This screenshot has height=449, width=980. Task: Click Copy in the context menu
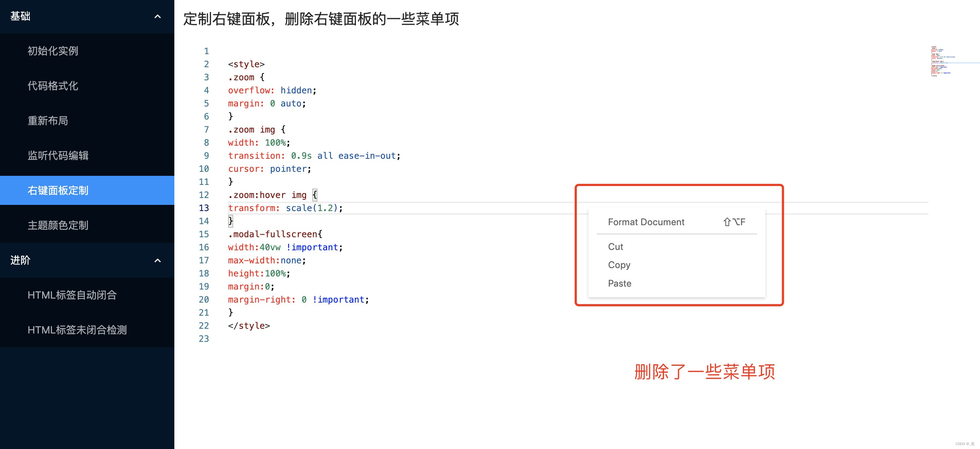(619, 265)
